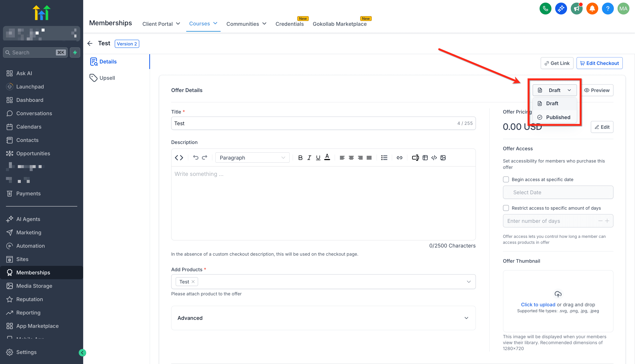Viewport: 635px width, 364px height.
Task: Switch to Gokollab Marketplace tab
Action: click(340, 24)
